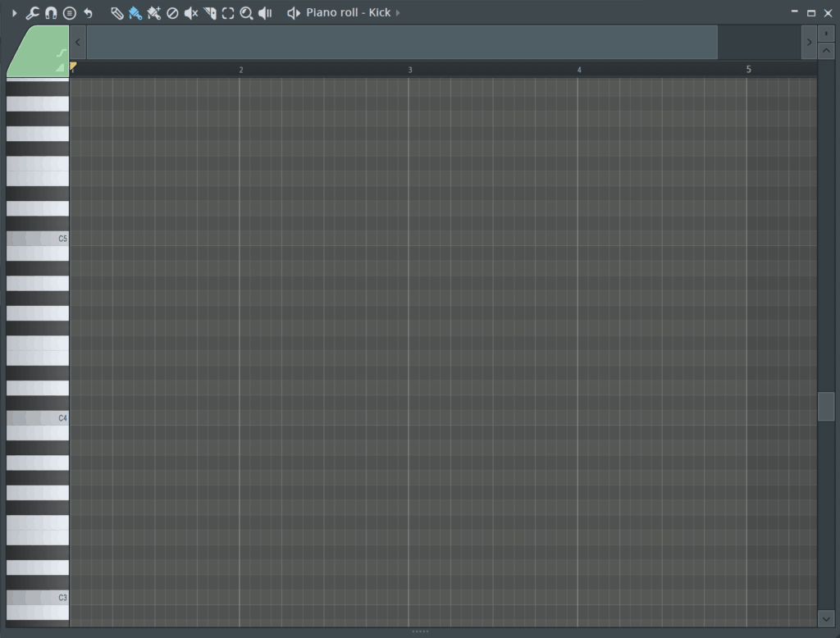The height and width of the screenshot is (638, 840).
Task: Open the piano roll main menu arrow
Action: point(13,12)
